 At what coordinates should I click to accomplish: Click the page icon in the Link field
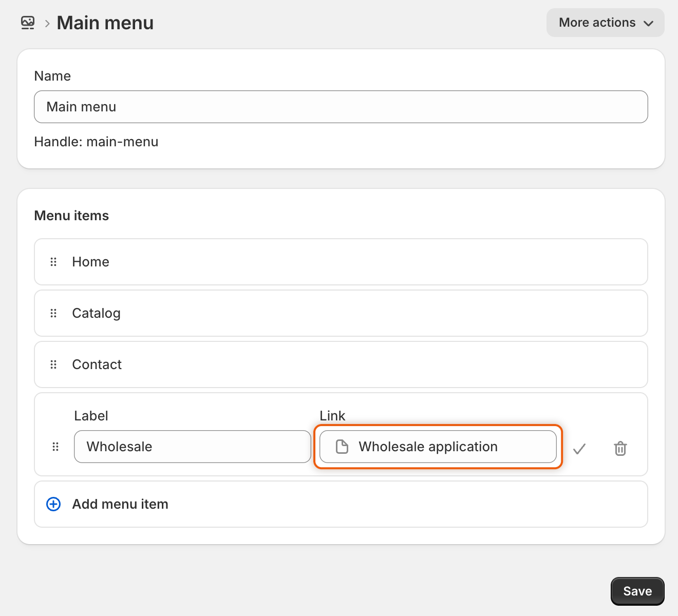pos(342,447)
